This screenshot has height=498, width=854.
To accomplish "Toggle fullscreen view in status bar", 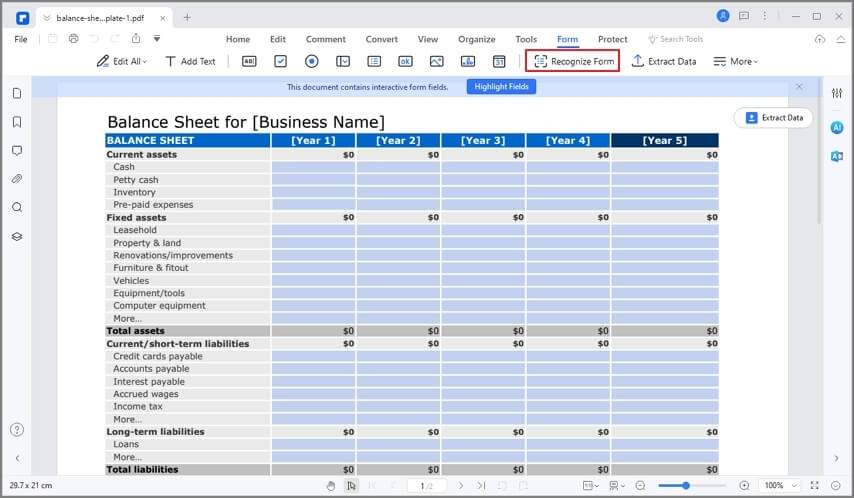I will click(x=814, y=485).
